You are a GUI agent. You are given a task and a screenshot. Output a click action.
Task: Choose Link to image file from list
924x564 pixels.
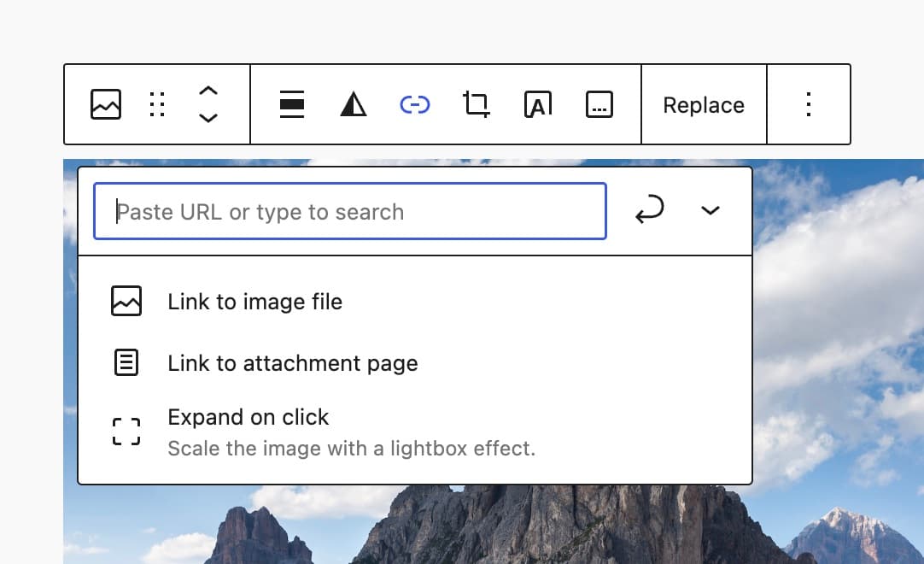(x=254, y=301)
